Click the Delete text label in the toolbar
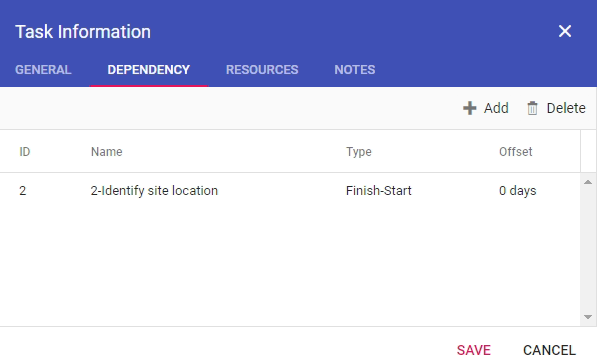 tap(566, 108)
